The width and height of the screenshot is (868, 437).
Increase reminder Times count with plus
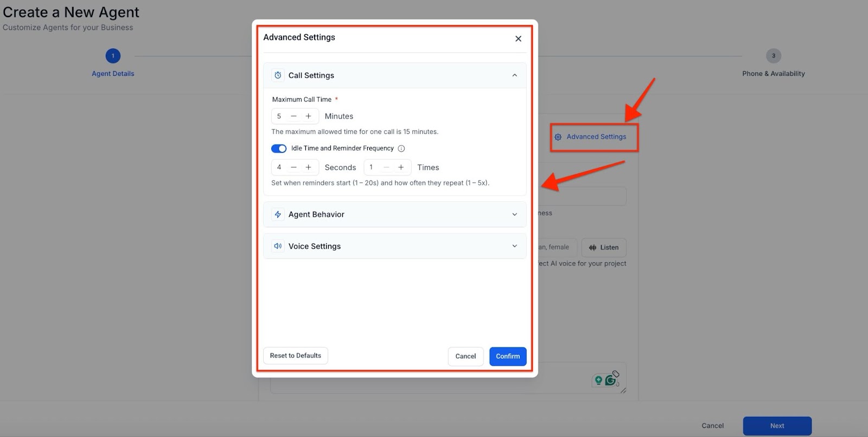(401, 167)
